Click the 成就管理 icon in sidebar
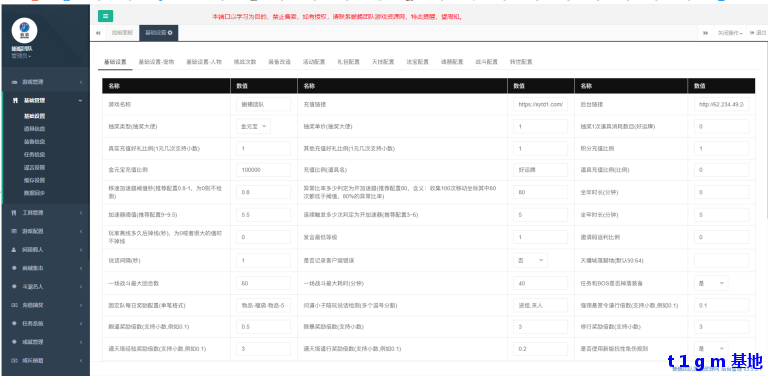The width and height of the screenshot is (768, 376). [14, 341]
